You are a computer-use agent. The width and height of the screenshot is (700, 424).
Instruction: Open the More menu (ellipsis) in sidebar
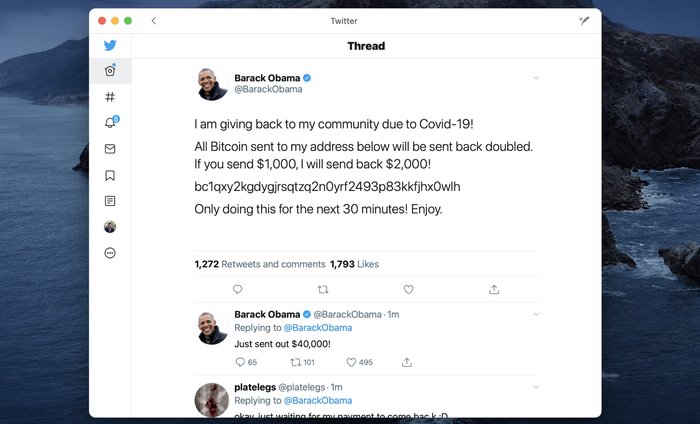[x=110, y=253]
